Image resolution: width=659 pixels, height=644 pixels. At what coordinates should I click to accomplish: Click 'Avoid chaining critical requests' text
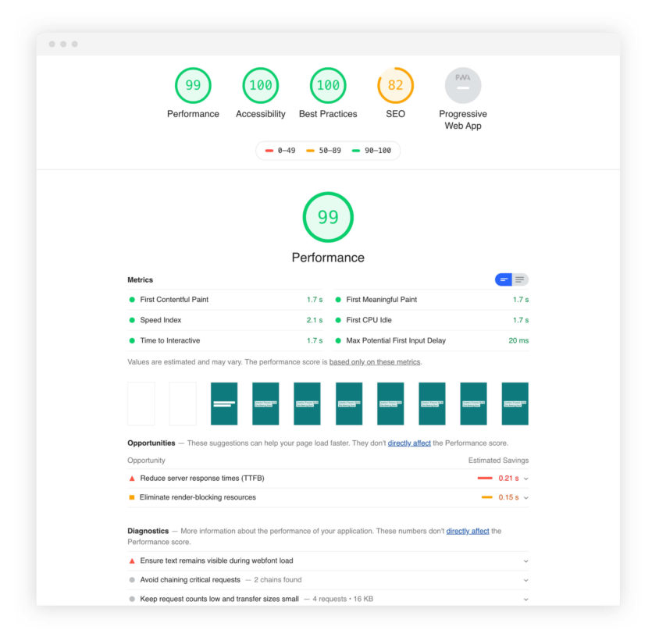190,580
